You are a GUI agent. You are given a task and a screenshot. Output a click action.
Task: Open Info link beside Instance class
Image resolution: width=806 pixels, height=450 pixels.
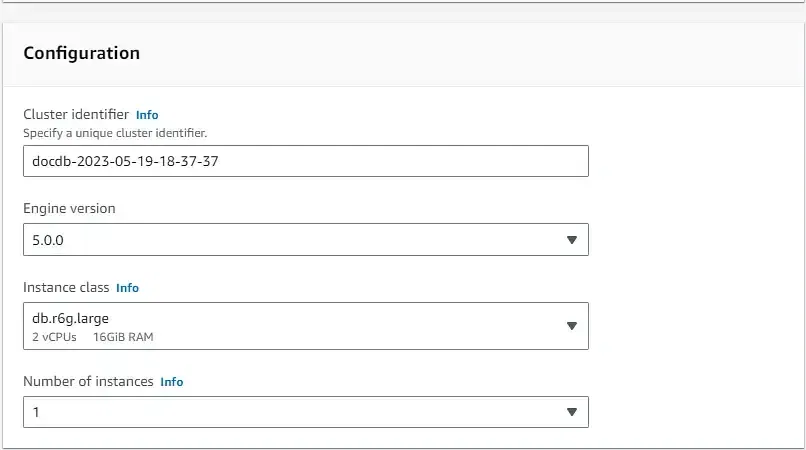pos(127,288)
